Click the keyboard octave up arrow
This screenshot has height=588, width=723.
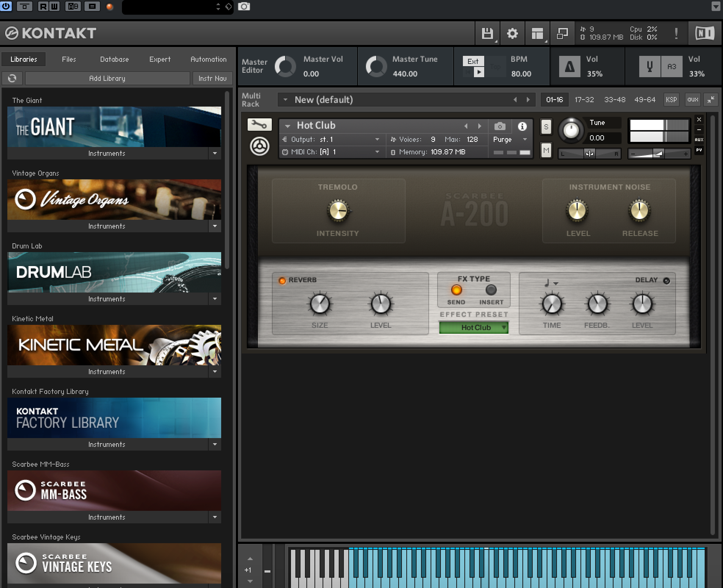pyautogui.click(x=250, y=559)
